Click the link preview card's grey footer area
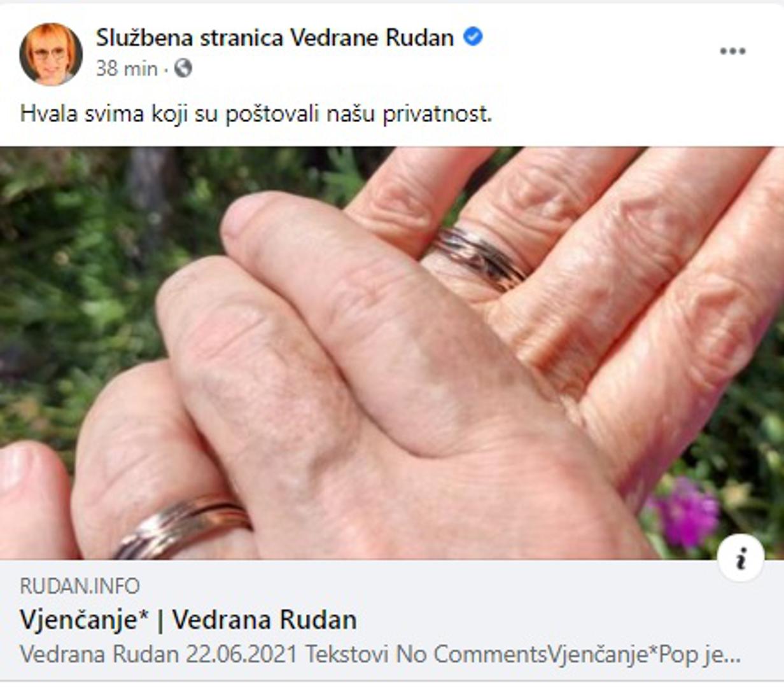This screenshot has height=687, width=784. (392, 621)
